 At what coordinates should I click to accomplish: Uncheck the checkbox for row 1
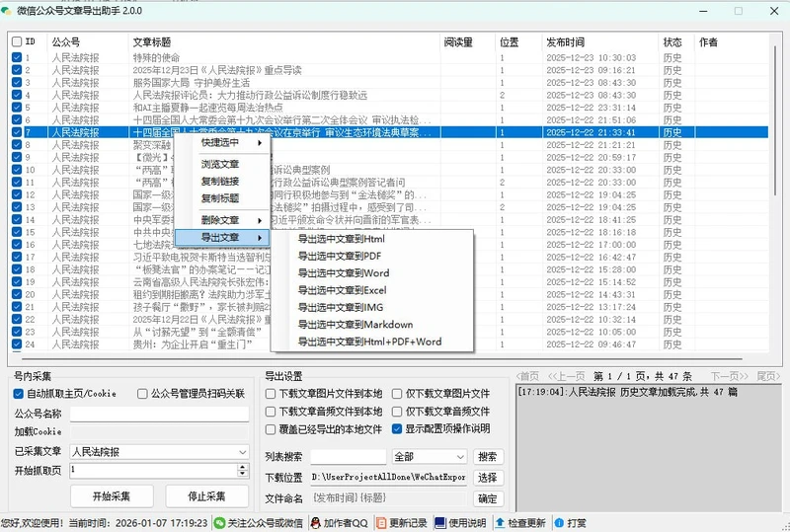pyautogui.click(x=17, y=57)
